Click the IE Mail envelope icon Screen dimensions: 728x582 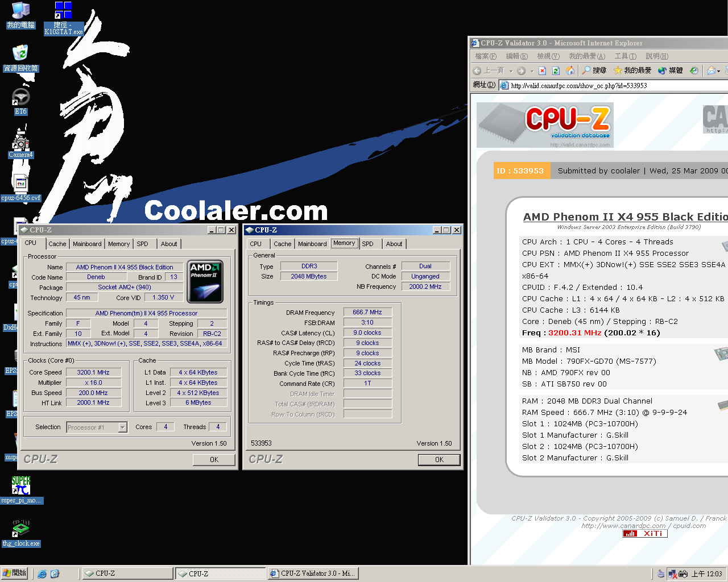click(711, 70)
